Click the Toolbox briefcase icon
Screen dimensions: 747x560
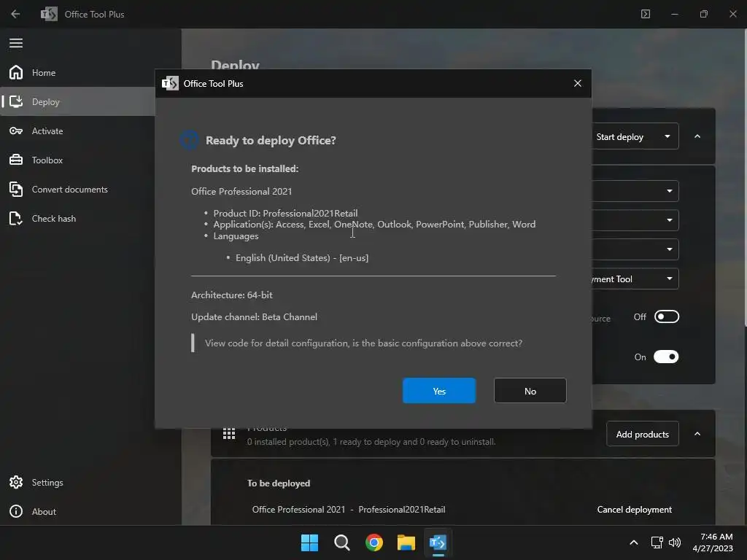[16, 160]
